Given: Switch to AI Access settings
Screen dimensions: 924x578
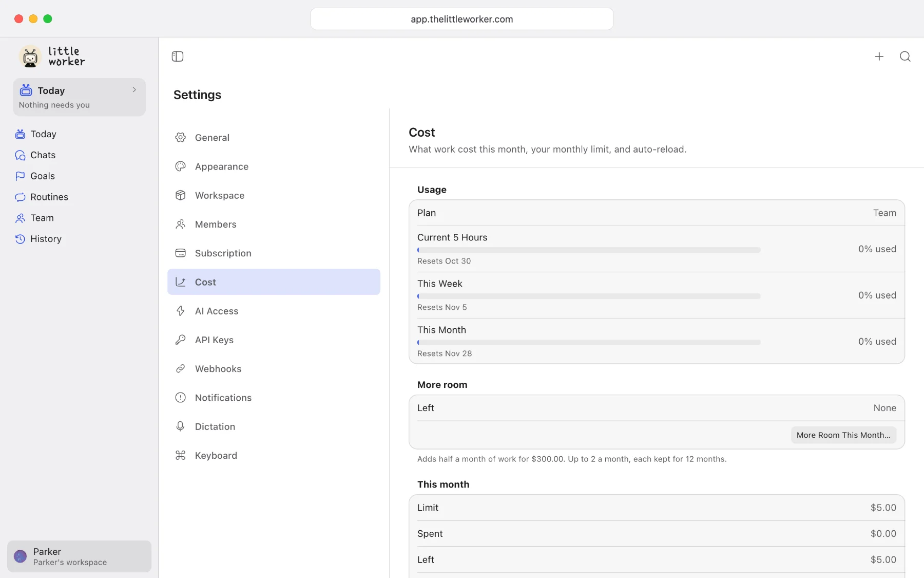Looking at the screenshot, I should (x=274, y=311).
